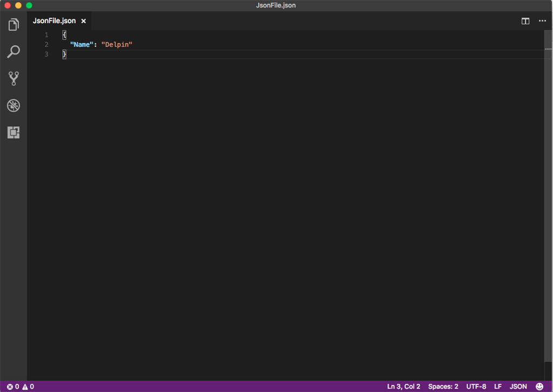Click the vertical scrollbar thumb in editor
This screenshot has width=553, height=392.
(x=548, y=195)
